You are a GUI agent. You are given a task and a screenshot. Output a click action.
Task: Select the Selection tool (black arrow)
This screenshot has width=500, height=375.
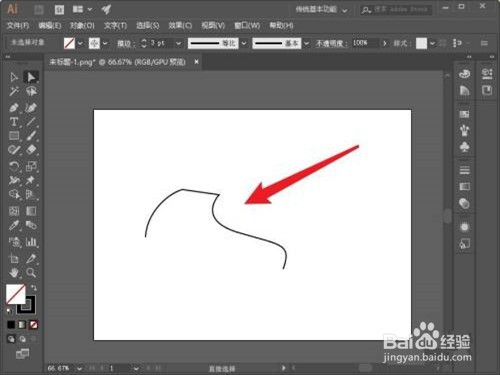pyautogui.click(x=14, y=77)
